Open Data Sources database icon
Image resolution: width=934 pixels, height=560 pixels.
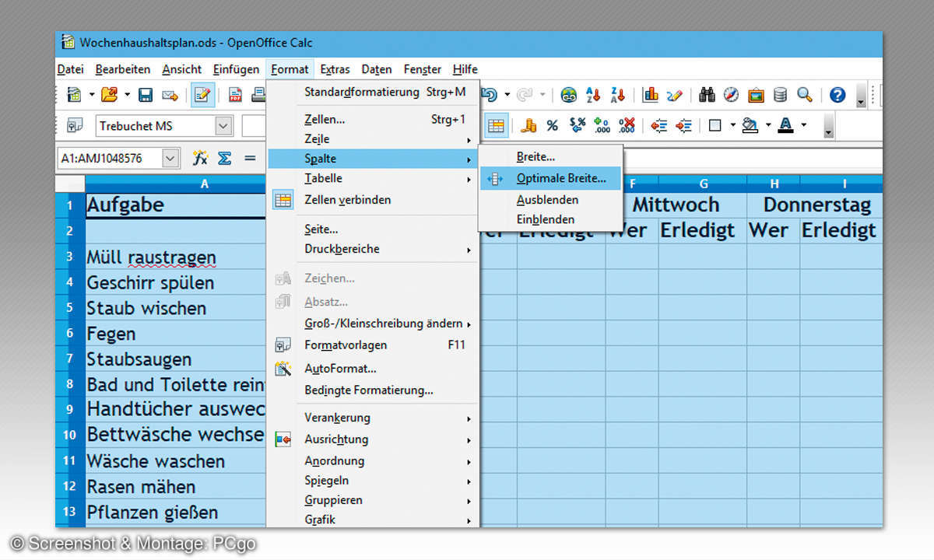[x=781, y=95]
